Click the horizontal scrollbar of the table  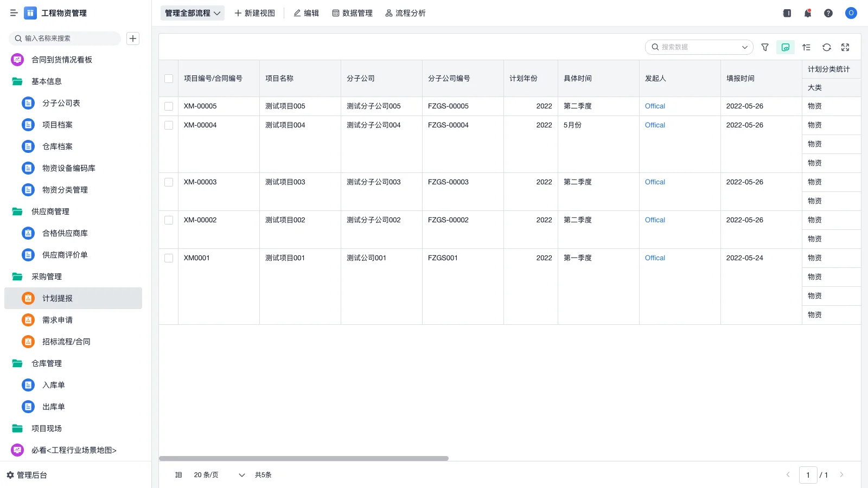(304, 459)
